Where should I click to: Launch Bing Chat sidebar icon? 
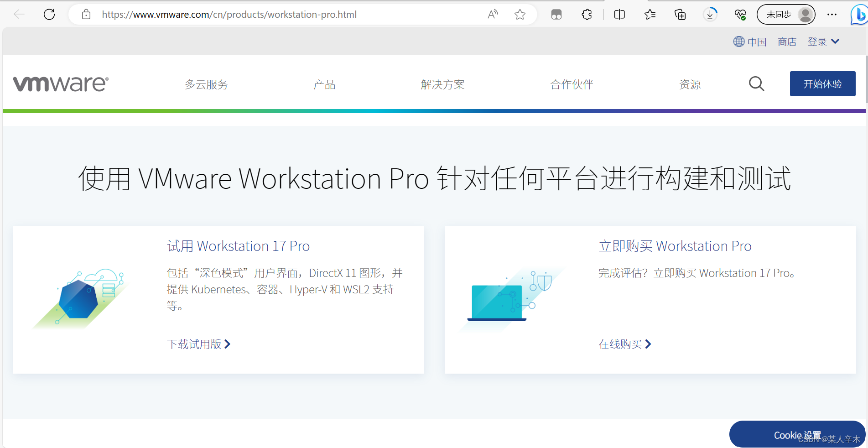point(857,14)
